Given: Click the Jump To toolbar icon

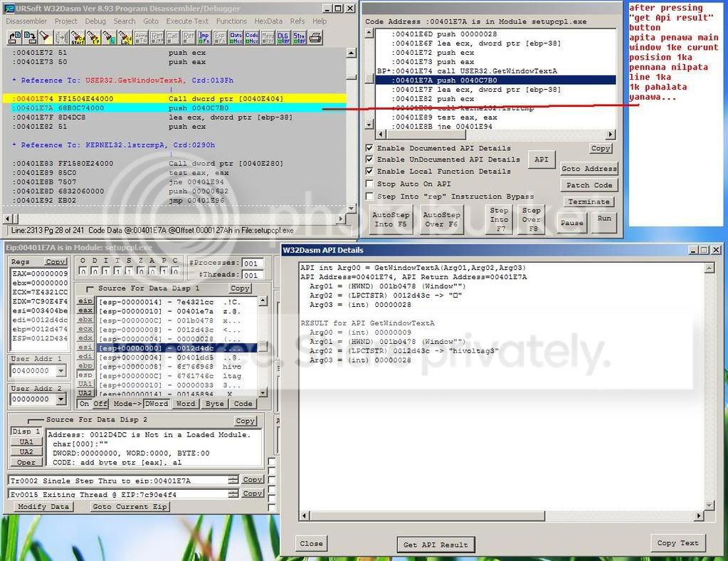Looking at the screenshot, I should (141, 37).
